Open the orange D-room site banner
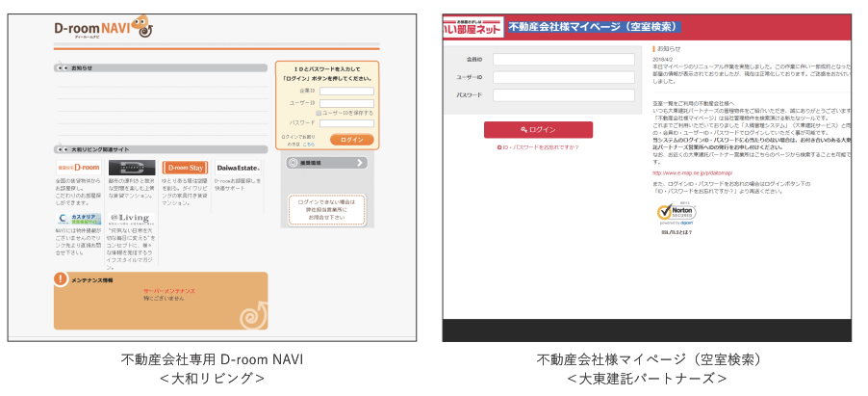The image size is (868, 396). pos(78,168)
